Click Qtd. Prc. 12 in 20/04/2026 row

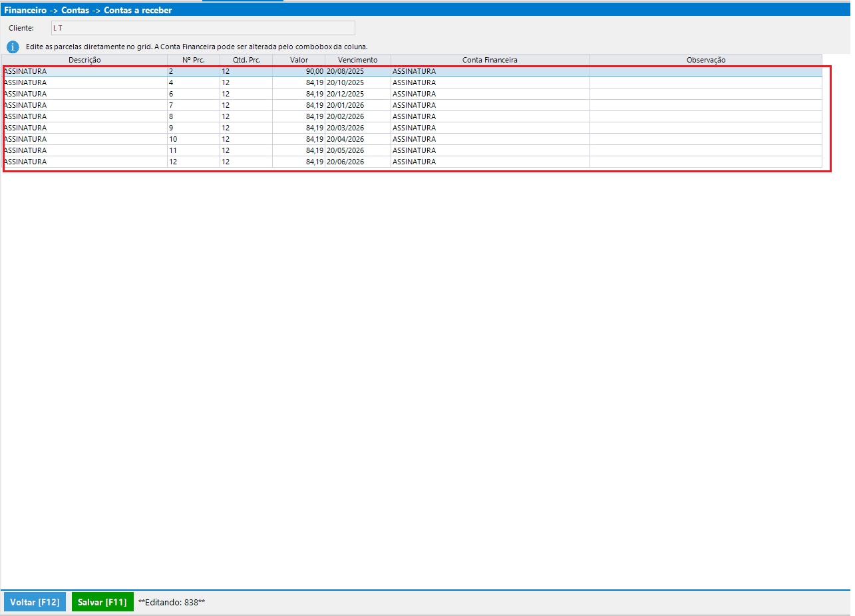246,139
